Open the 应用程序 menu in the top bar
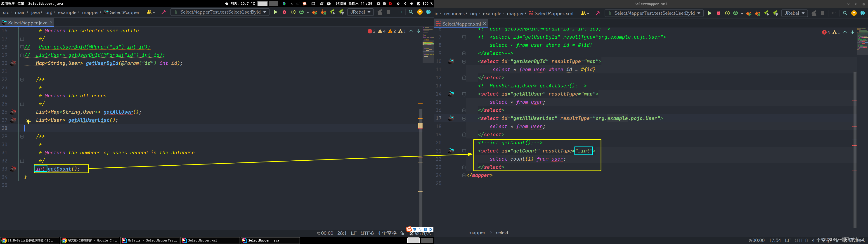 (8, 3)
